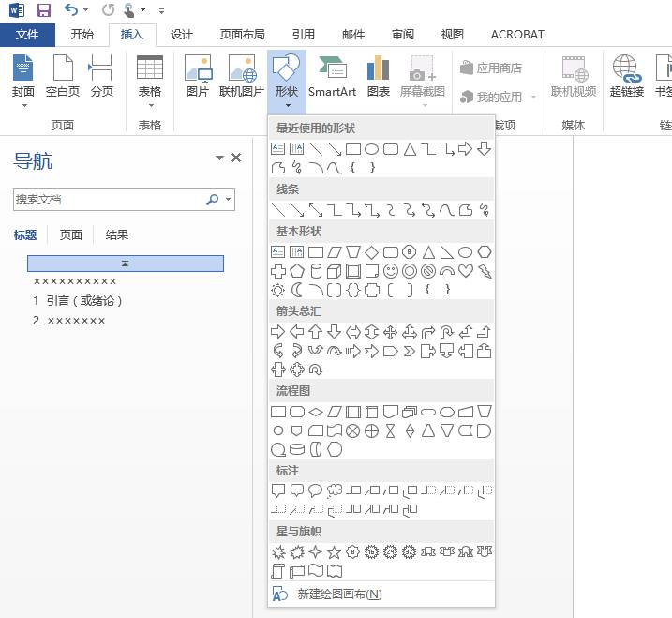Select the sun shape
The height and width of the screenshot is (618, 672).
pyautogui.click(x=277, y=291)
